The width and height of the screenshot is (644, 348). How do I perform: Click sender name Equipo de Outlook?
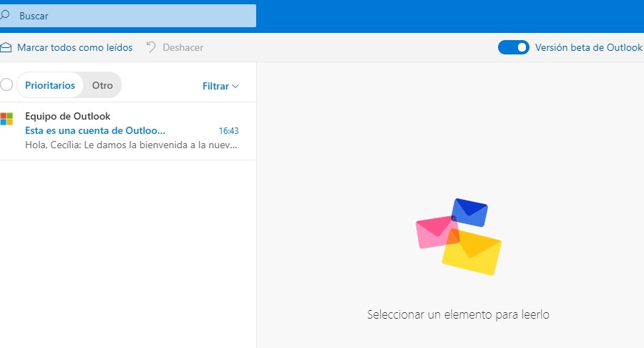[68, 116]
